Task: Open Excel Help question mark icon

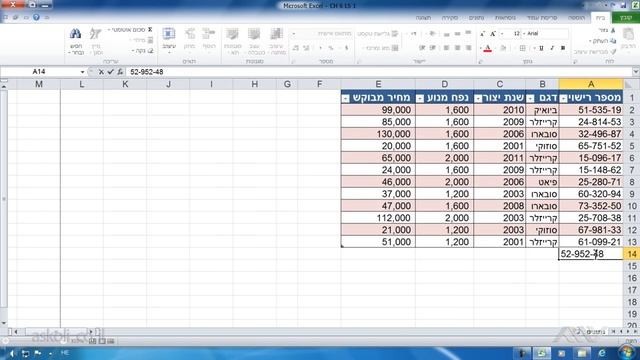Action: (x=36, y=18)
